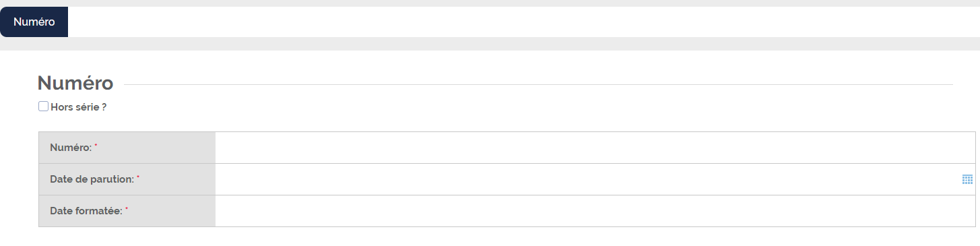The width and height of the screenshot is (980, 246).
Task: Click the gray cell containing Numéro label
Action: (127, 148)
